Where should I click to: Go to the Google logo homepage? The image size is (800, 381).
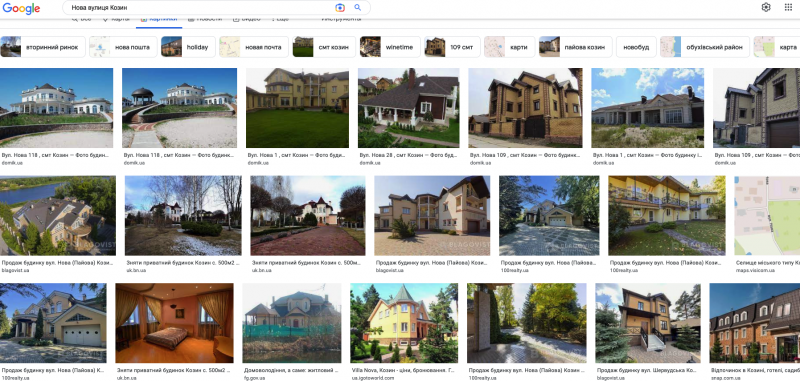tap(21, 8)
